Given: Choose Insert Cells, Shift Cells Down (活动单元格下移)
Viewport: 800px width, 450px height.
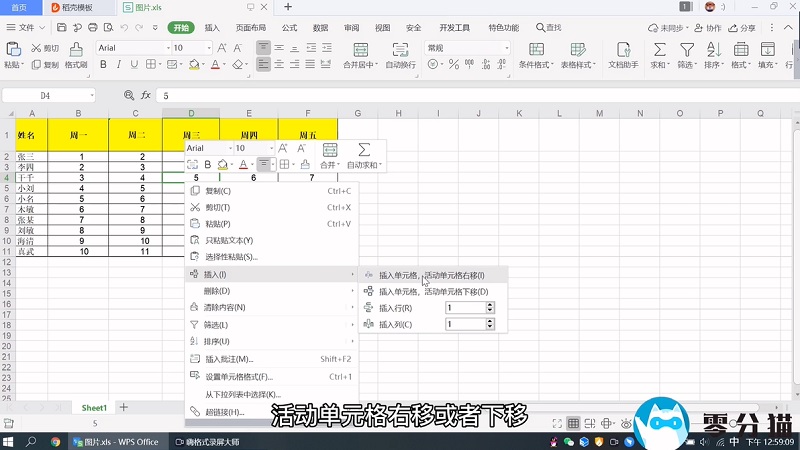Looking at the screenshot, I should 433,291.
